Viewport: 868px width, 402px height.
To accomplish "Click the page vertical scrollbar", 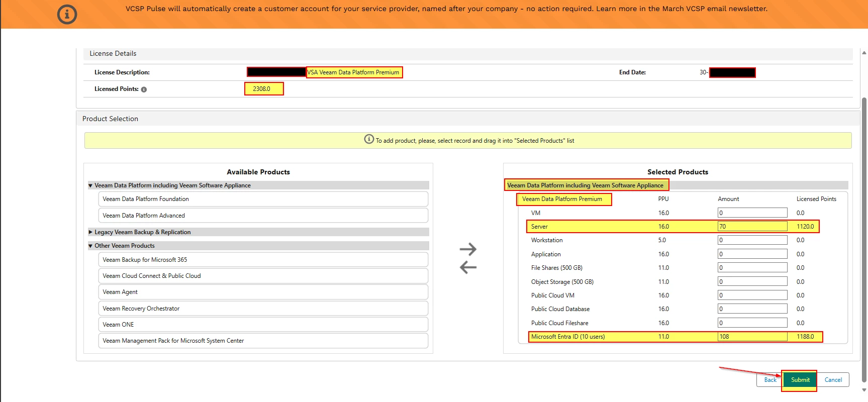I will click(x=864, y=239).
